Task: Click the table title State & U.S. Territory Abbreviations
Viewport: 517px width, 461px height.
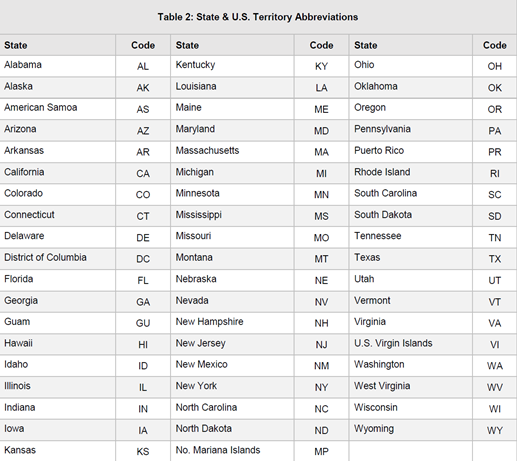Action: click(258, 17)
